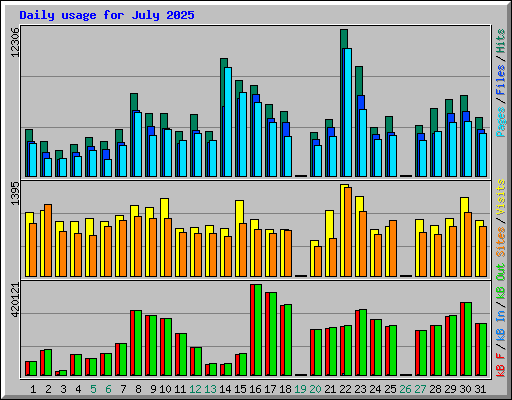The width and height of the screenshot is (512, 400).
Task: Click the cyan "Pages" legend label
Action: [x=501, y=122]
